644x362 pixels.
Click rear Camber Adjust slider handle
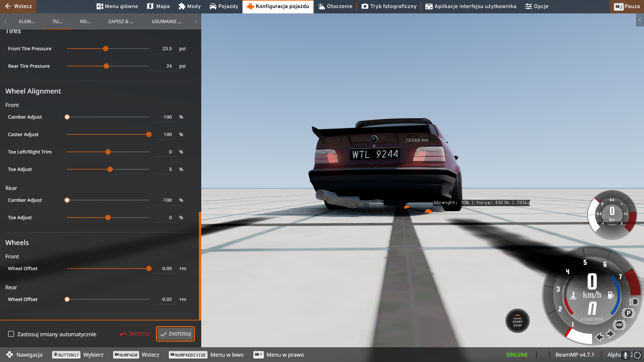pos(67,200)
